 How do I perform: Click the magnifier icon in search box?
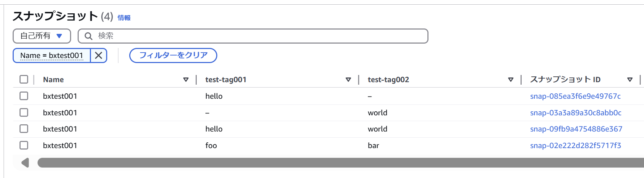click(x=88, y=36)
